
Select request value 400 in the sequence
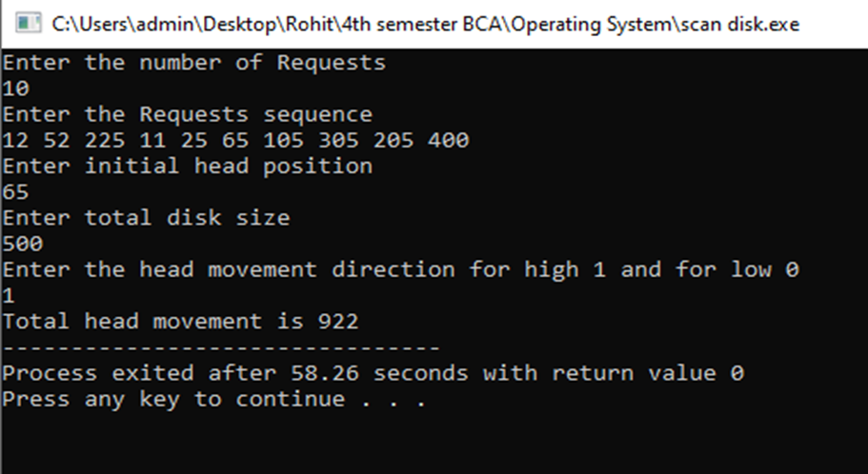(x=449, y=140)
